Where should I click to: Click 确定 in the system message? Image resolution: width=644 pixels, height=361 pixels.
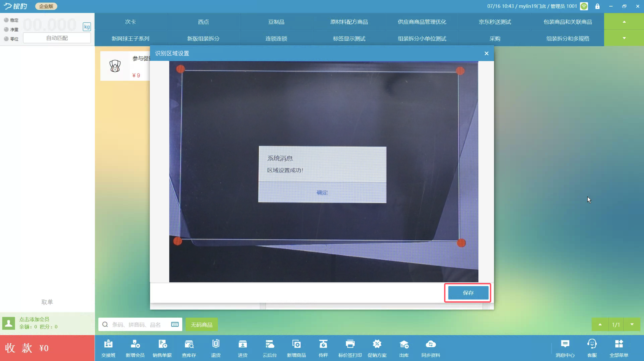pos(322,192)
